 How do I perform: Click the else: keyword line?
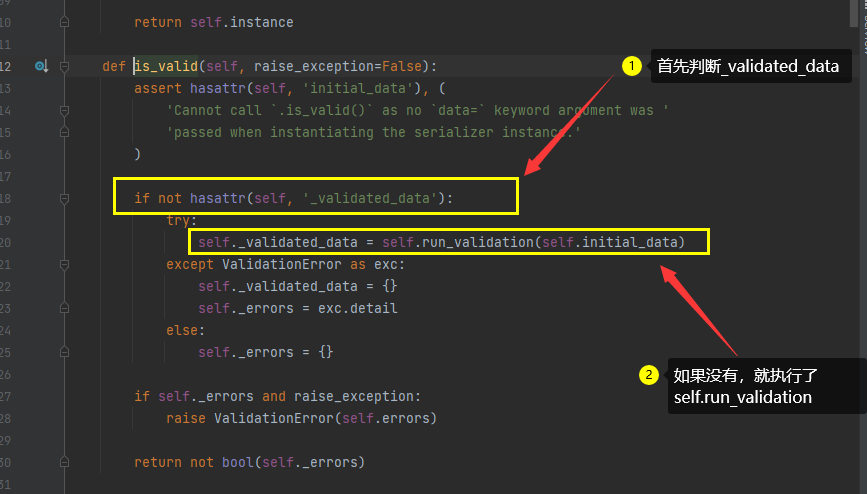click(x=185, y=330)
